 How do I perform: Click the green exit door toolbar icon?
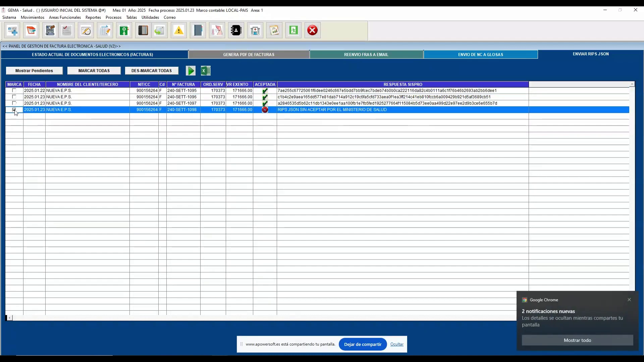(293, 31)
